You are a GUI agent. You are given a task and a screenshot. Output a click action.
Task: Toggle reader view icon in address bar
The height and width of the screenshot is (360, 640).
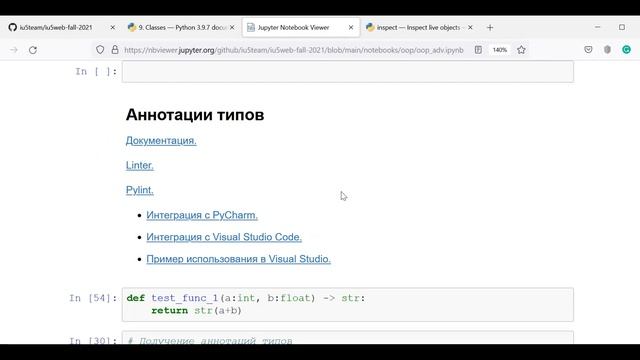point(478,50)
